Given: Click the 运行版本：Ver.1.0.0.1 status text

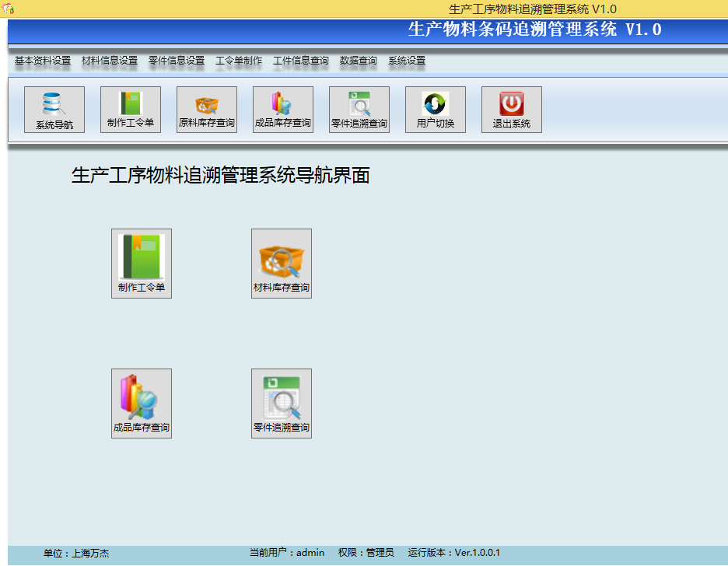Looking at the screenshot, I should [x=454, y=553].
